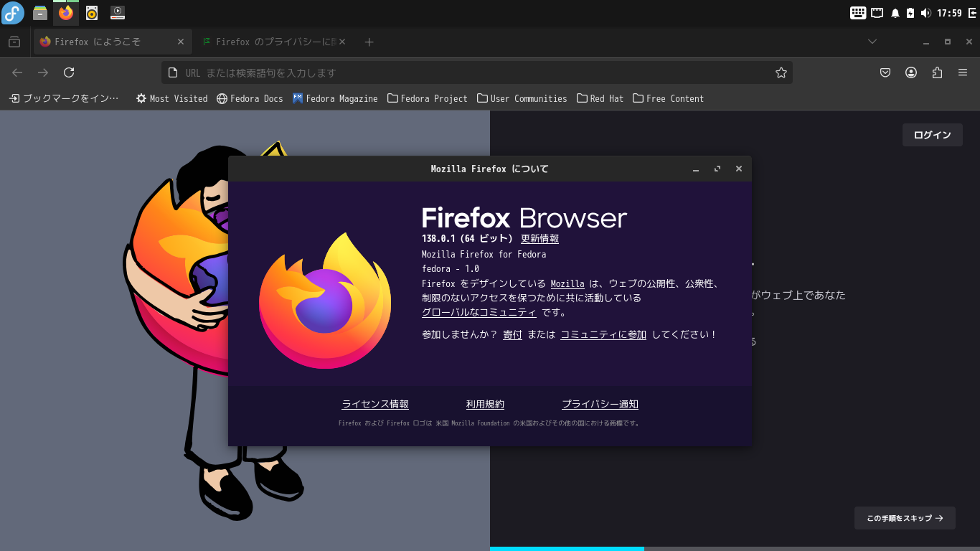Reload the current page
Screen dimensions: 980x551
69,72
